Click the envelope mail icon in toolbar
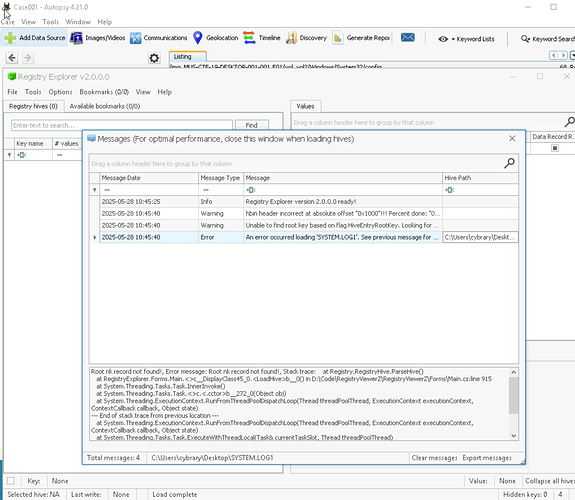Viewport: 575px width, 500px height. pos(407,37)
